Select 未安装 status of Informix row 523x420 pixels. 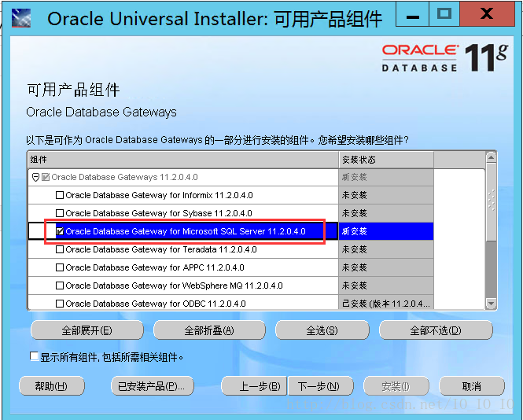pos(386,195)
